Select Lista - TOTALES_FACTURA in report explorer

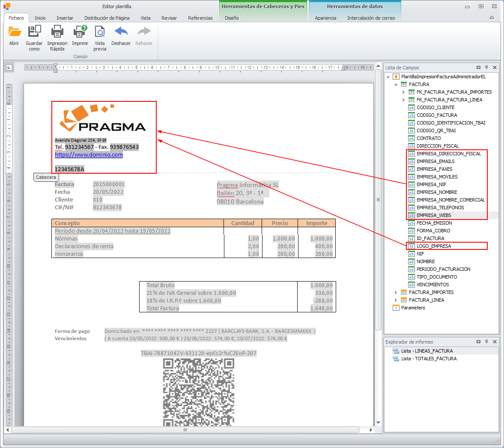coord(429,359)
